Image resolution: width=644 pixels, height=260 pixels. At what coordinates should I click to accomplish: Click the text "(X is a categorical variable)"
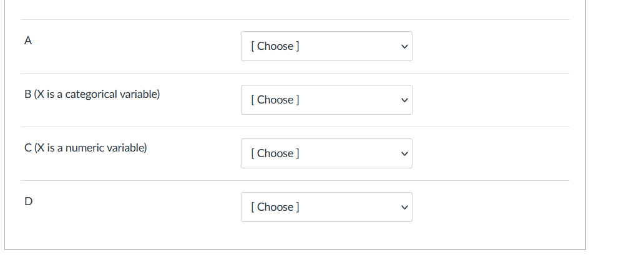(x=97, y=95)
